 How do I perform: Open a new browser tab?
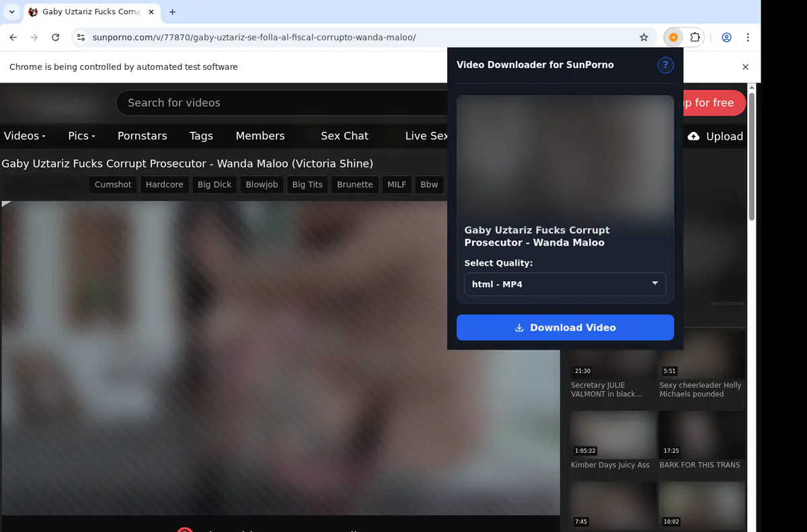tap(173, 11)
